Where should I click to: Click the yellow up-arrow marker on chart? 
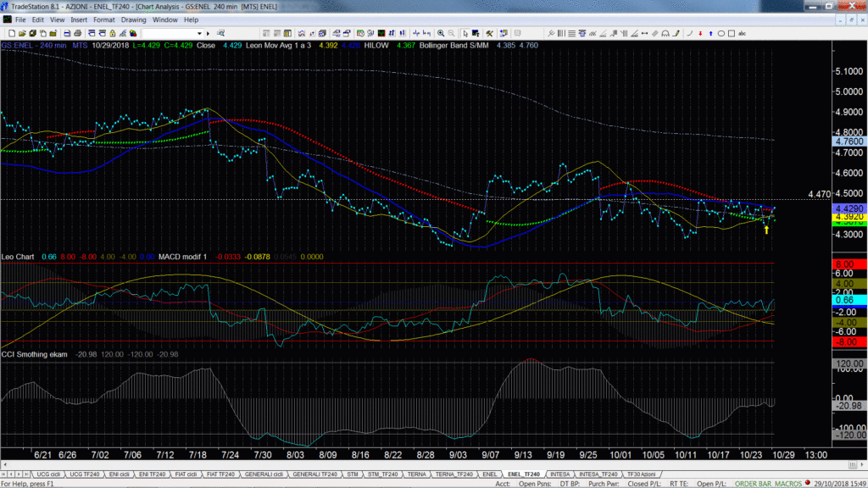(x=766, y=230)
